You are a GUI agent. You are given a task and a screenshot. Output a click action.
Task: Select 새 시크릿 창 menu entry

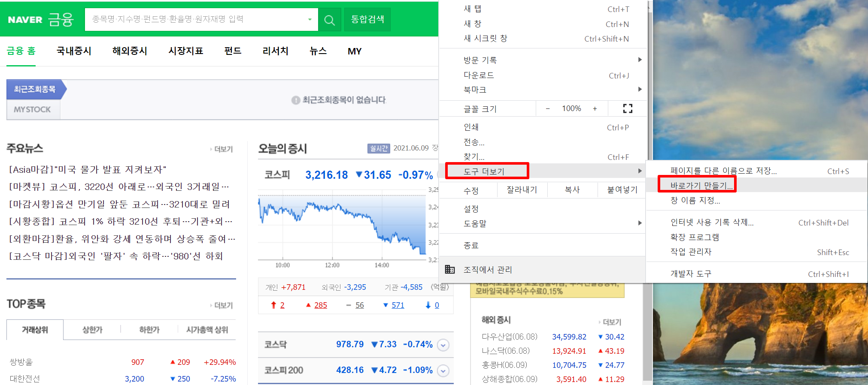(543, 38)
